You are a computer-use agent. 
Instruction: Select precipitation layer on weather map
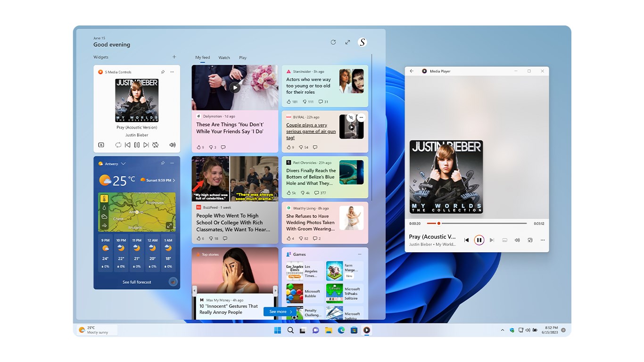[104, 207]
